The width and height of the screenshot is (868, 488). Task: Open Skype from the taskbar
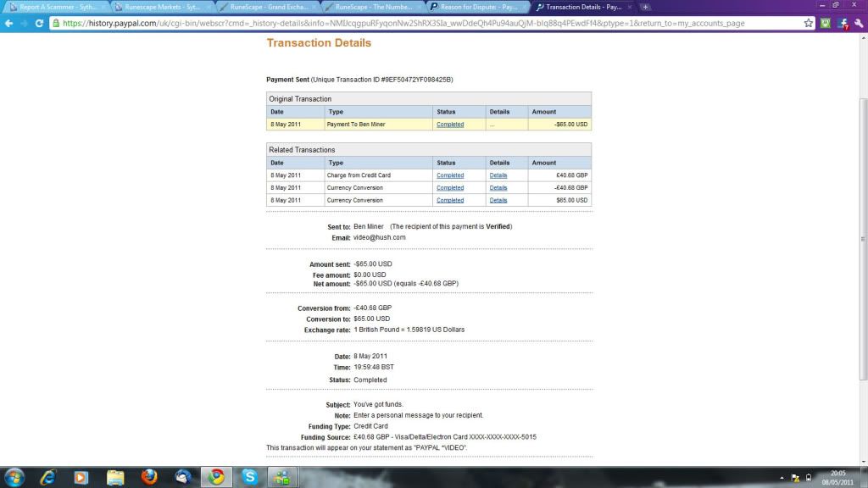[x=250, y=477]
